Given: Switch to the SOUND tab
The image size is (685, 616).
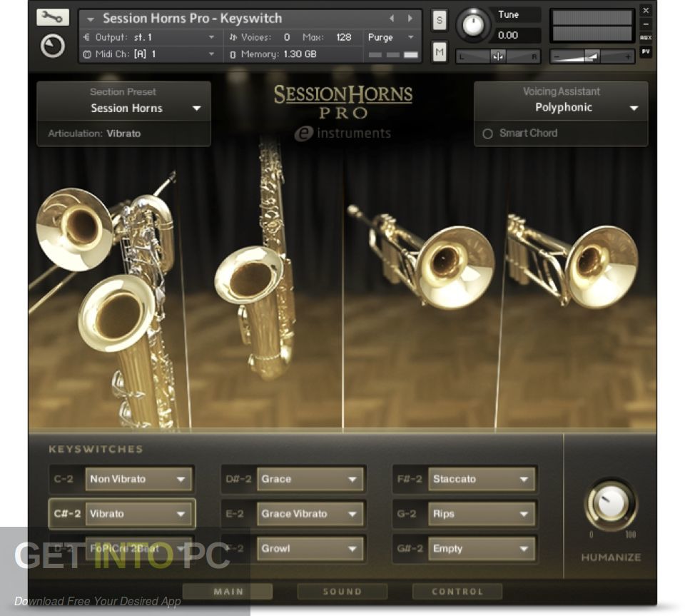Looking at the screenshot, I should pyautogui.click(x=342, y=591).
